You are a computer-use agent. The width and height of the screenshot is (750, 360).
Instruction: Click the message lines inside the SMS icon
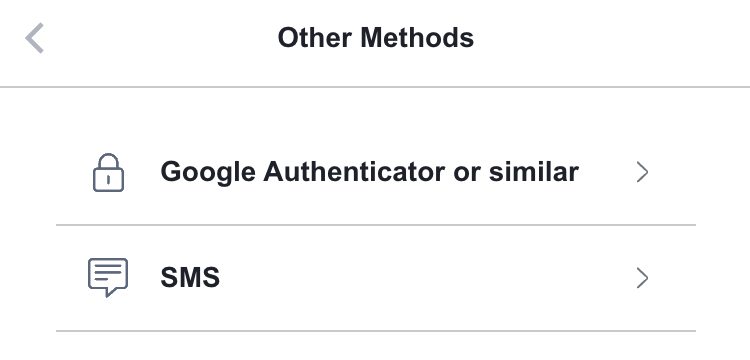point(108,272)
